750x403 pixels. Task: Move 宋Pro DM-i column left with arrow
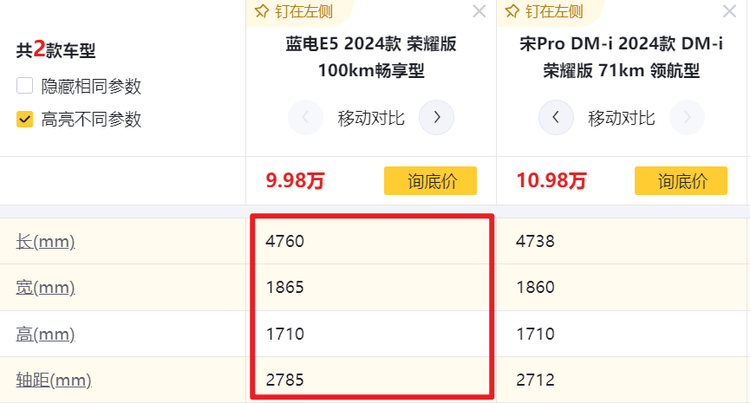[x=556, y=118]
